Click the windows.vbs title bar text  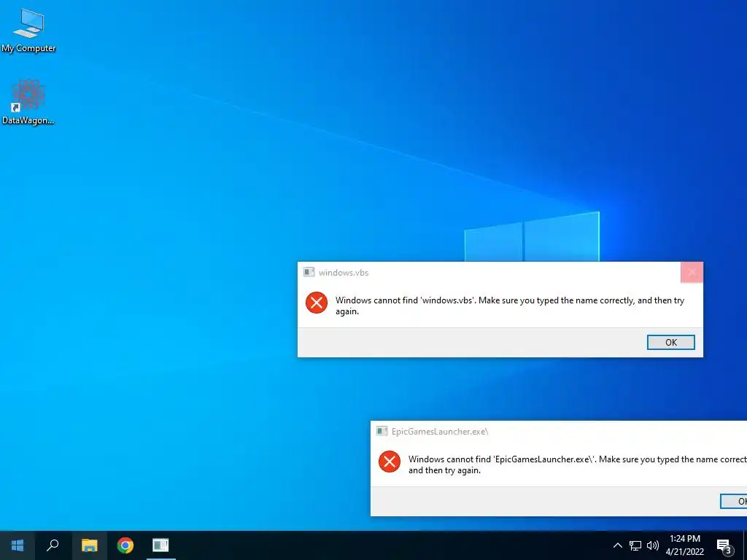coord(344,273)
